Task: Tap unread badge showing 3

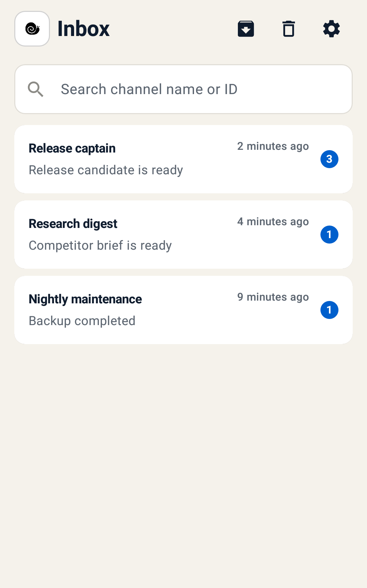Action: (329, 159)
